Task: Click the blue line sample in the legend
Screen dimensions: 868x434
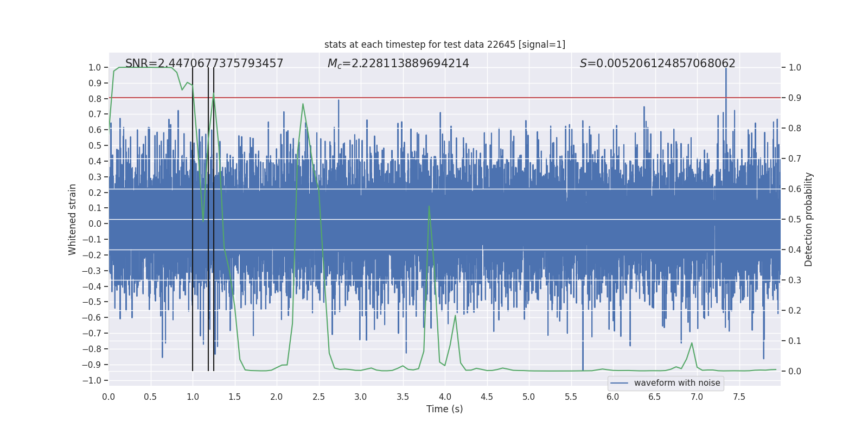Action: [619, 383]
